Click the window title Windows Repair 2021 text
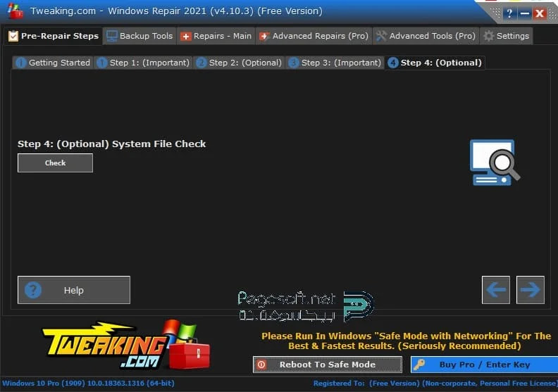558x392 pixels. click(x=176, y=11)
